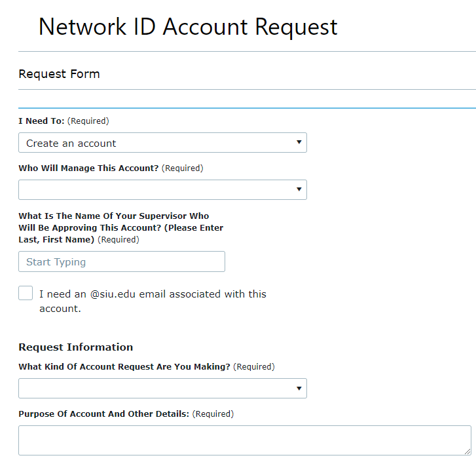Click the 'Request Information' heading

(x=75, y=347)
